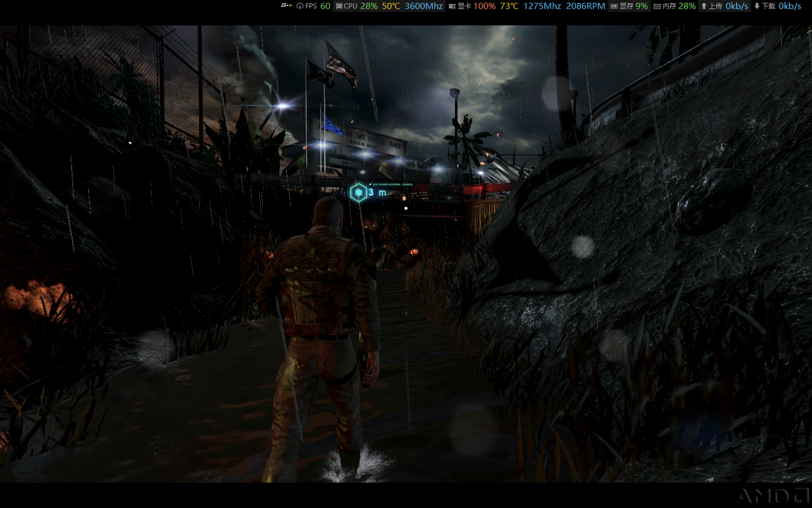
Task: Click the CPU clock 3600Mhz
Action: pos(423,6)
